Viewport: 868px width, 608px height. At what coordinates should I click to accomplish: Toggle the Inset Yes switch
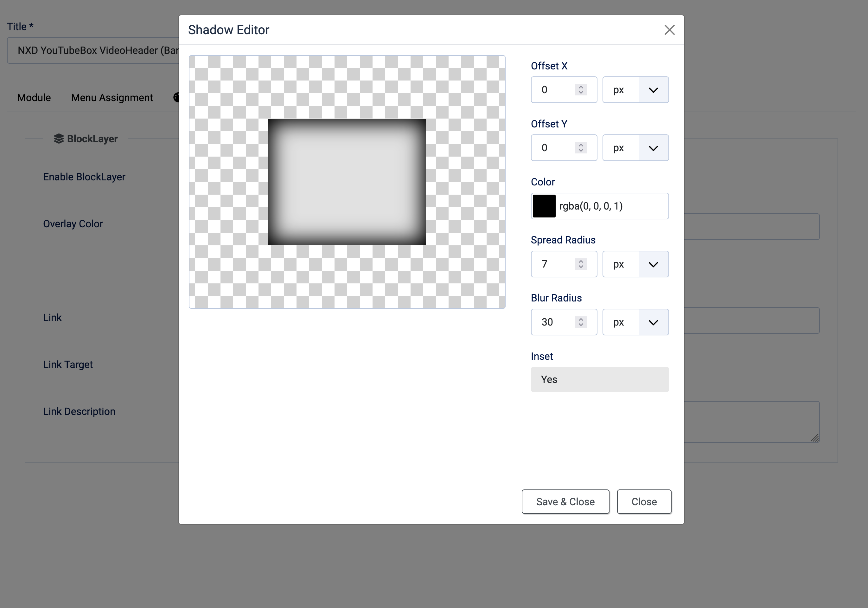tap(599, 379)
